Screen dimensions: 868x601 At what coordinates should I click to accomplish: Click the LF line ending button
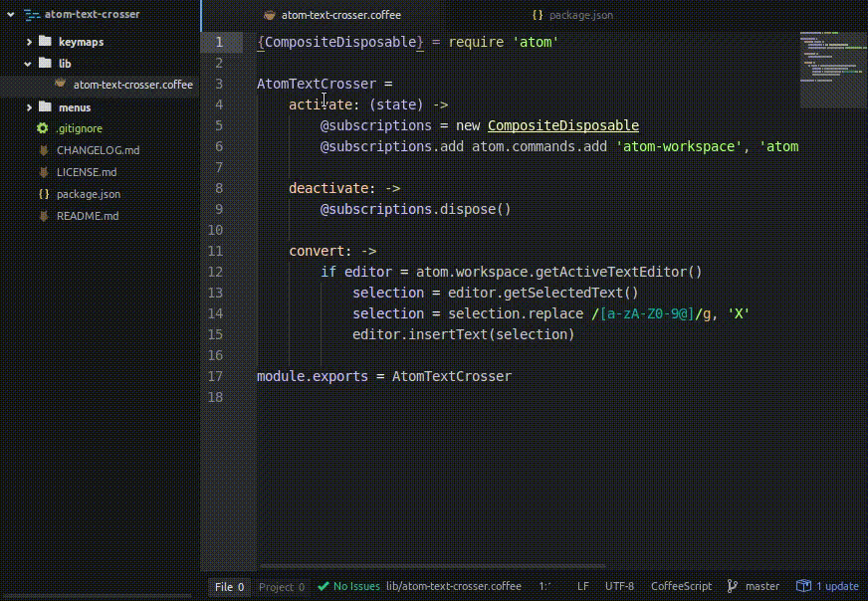(582, 587)
